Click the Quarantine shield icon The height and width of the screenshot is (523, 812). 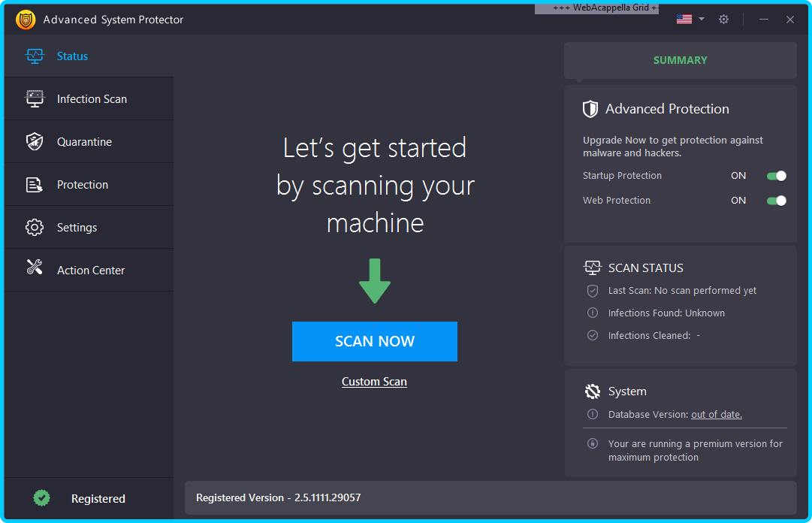[35, 141]
